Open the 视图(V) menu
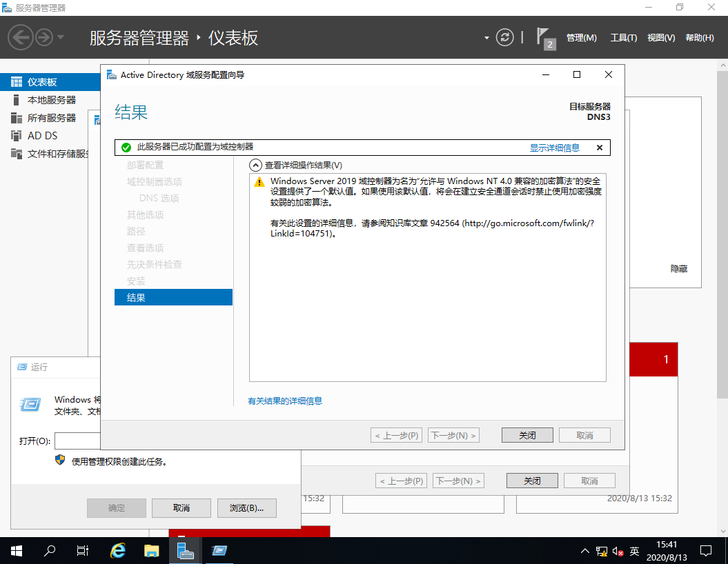 tap(661, 37)
